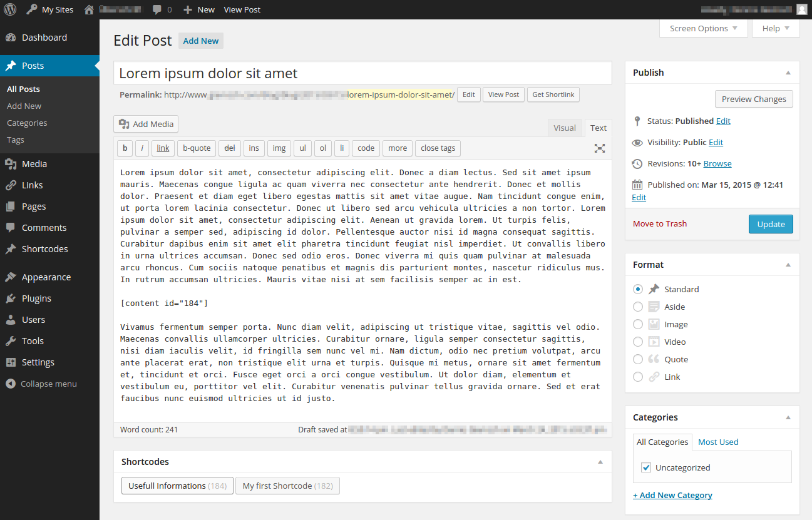Collapse the Publish panel

click(x=788, y=73)
